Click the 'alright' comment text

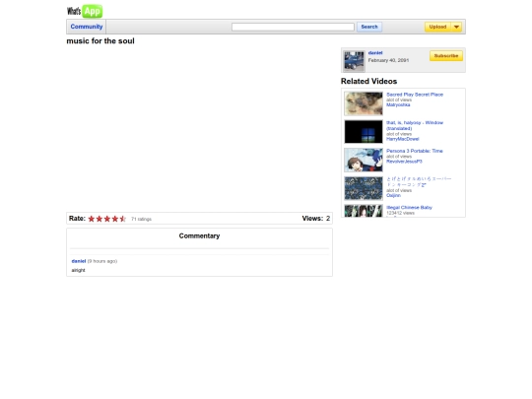(x=78, y=270)
